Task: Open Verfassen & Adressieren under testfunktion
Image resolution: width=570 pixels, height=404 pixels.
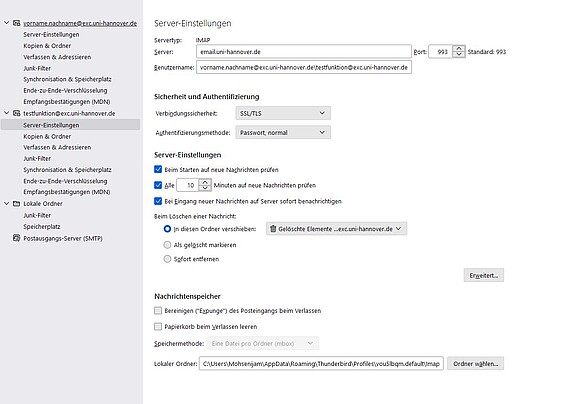Action: 57,147
